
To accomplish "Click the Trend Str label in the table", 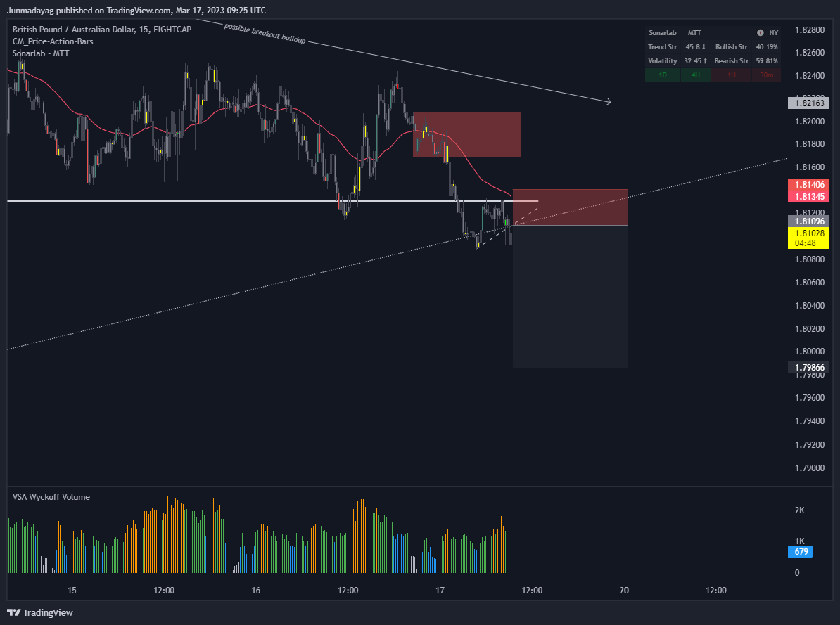I will coord(662,47).
